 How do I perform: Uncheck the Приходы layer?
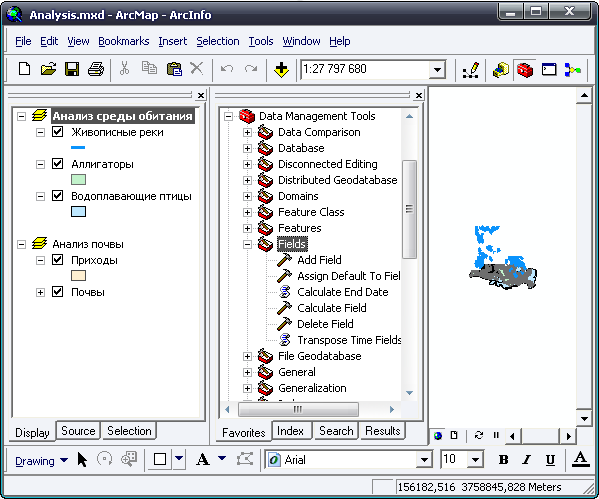tap(57, 260)
